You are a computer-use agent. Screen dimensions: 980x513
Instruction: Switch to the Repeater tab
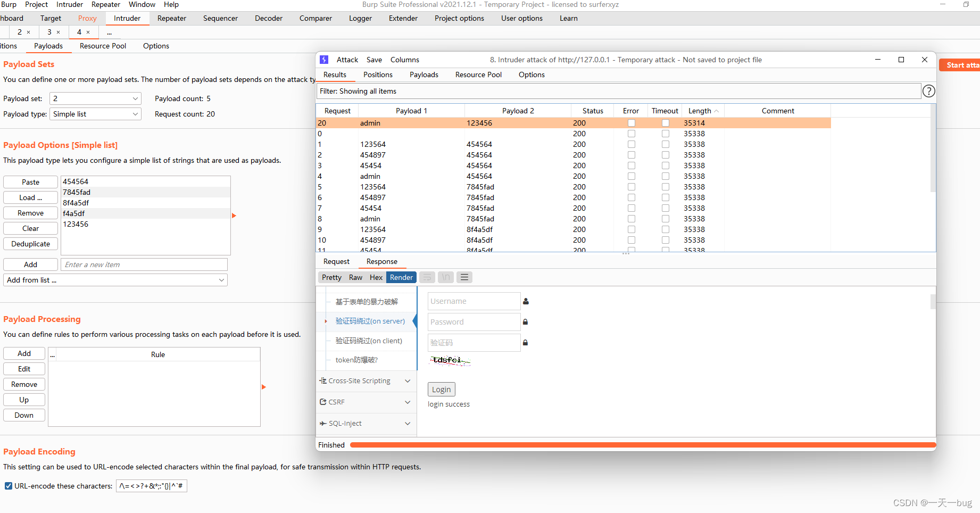[x=172, y=18]
